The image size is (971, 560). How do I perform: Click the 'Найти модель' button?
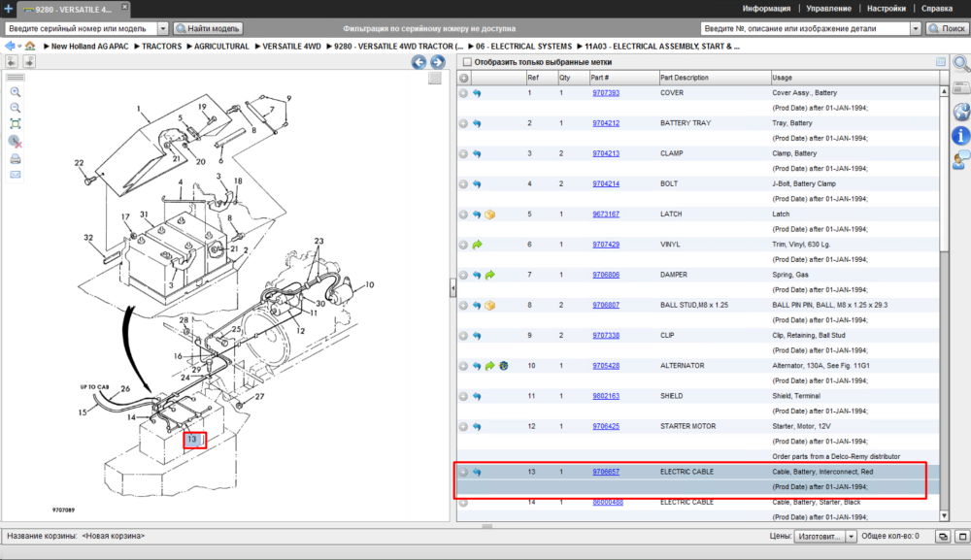[x=208, y=28]
